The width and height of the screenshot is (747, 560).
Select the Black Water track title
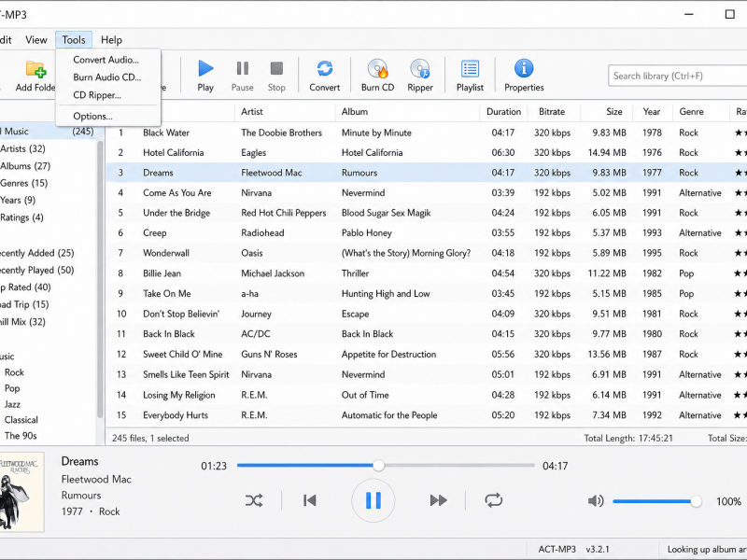(x=166, y=133)
